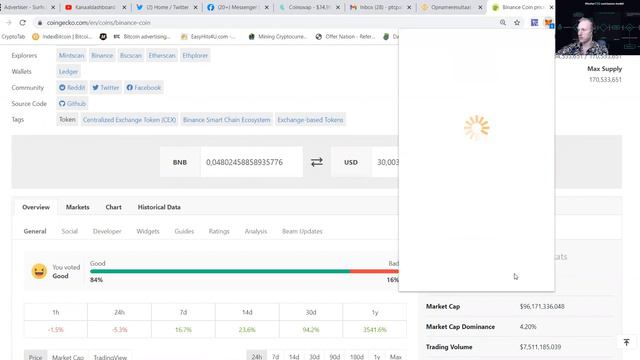Open the Github source code link

(x=72, y=104)
